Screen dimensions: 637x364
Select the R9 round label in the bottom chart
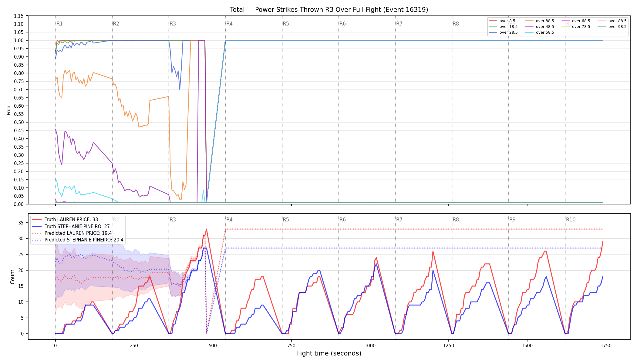pyautogui.click(x=512, y=220)
